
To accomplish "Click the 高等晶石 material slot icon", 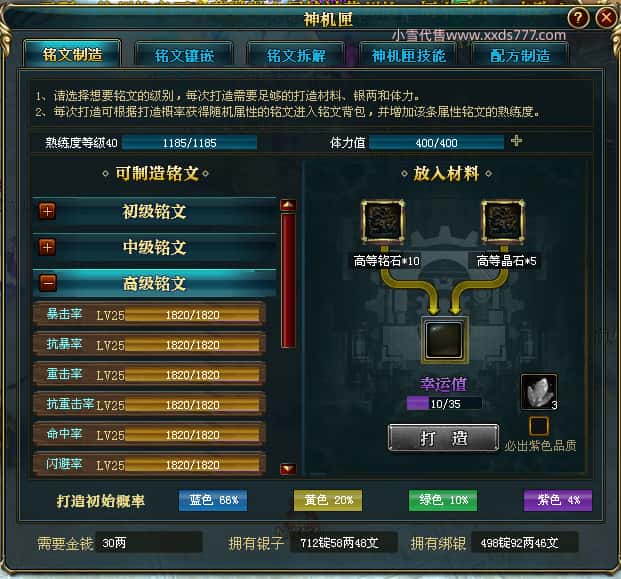I will tap(503, 221).
